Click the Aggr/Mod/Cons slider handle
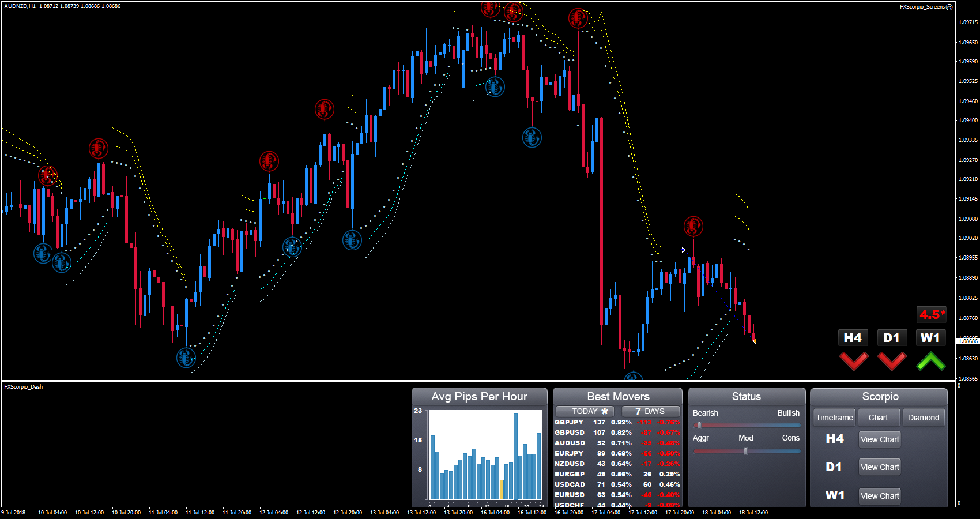Image resolution: width=980 pixels, height=519 pixels. point(745,452)
